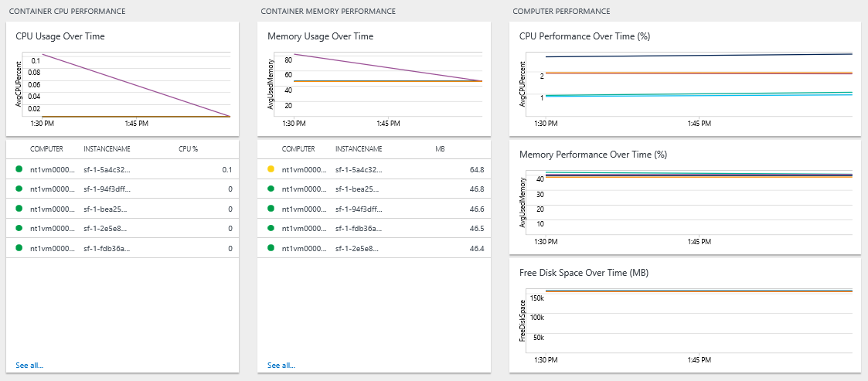Viewport: 868px width, 381px height.
Task: Click green dot for sf-1-94f3dff in CPU list
Action: [x=19, y=189]
